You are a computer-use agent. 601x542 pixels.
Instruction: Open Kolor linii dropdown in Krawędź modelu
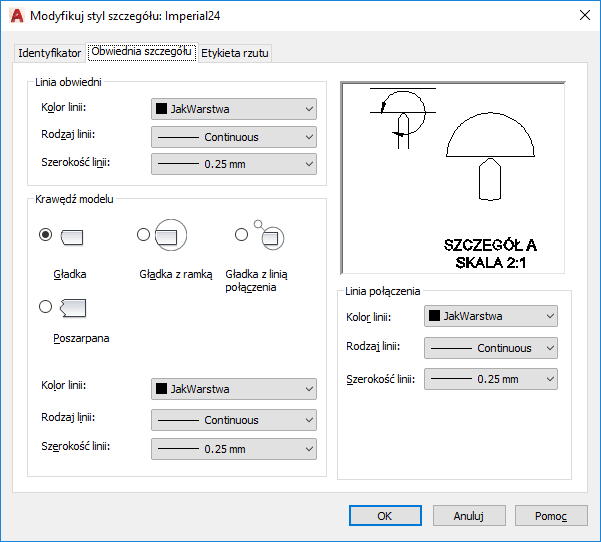pos(234,389)
